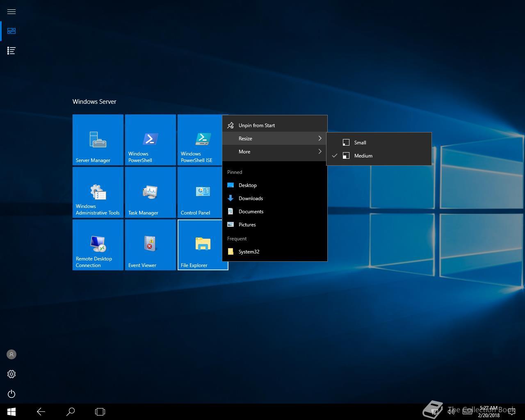The width and height of the screenshot is (525, 420).
Task: Open the pinned Downloads folder entry
Action: click(251, 199)
